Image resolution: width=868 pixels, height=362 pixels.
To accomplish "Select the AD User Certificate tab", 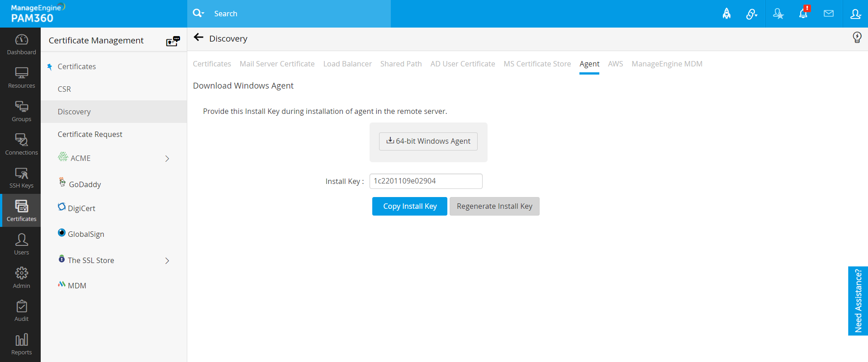I will [x=463, y=64].
